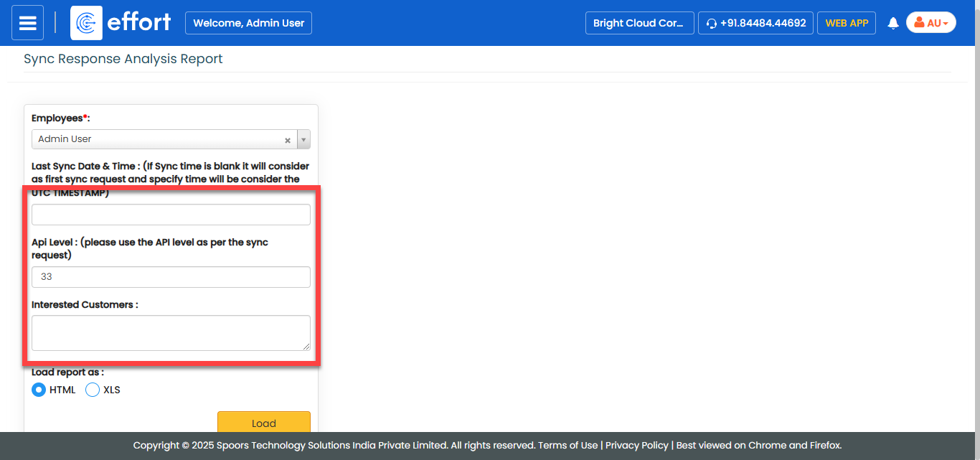
Task: Click the Last Sync Date & Time field
Action: point(171,215)
